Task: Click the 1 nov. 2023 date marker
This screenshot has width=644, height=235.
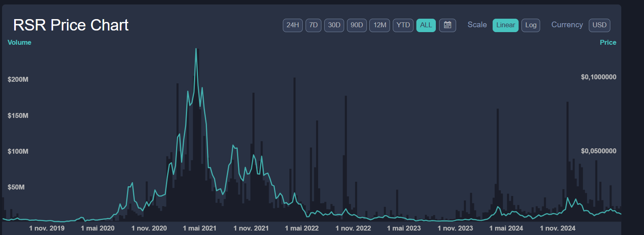Action: click(455, 228)
